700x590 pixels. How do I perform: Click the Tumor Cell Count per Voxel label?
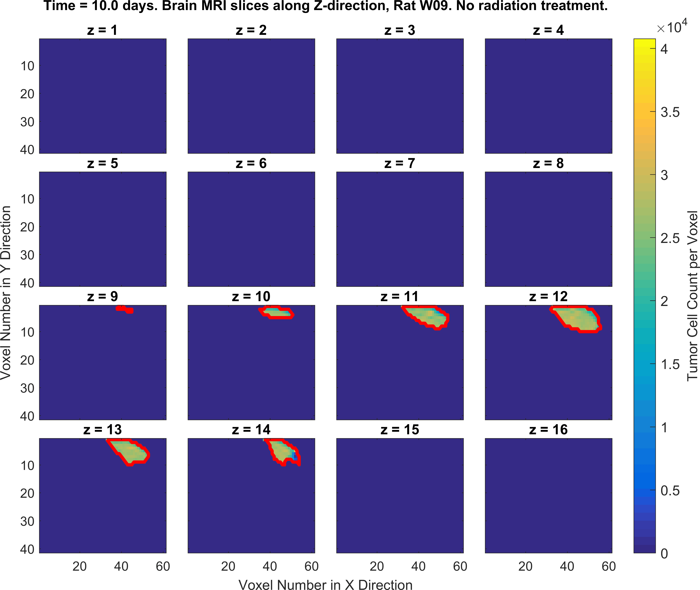[693, 296]
